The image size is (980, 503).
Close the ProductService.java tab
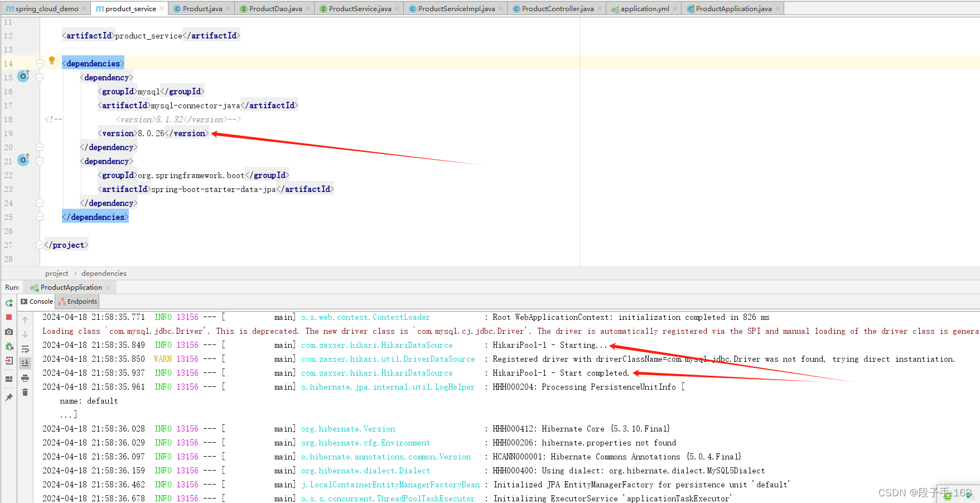397,8
